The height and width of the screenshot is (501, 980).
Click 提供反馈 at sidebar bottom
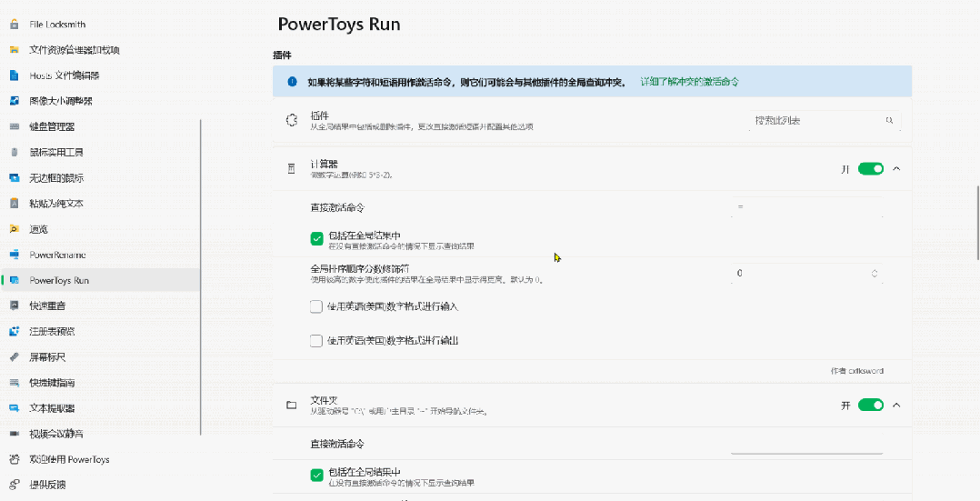[100, 485]
